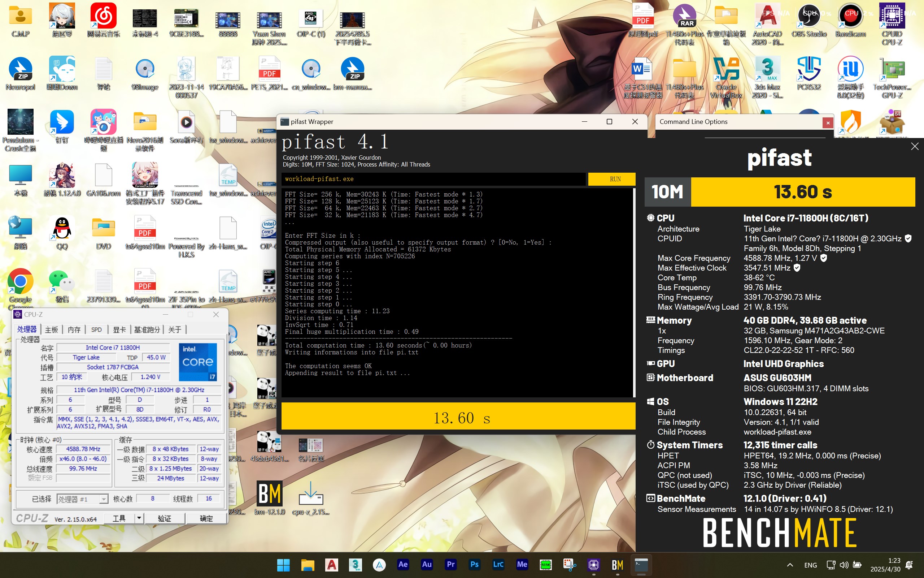Close the BenchMate pifast result panel
The image size is (924, 578).
pos(915,146)
